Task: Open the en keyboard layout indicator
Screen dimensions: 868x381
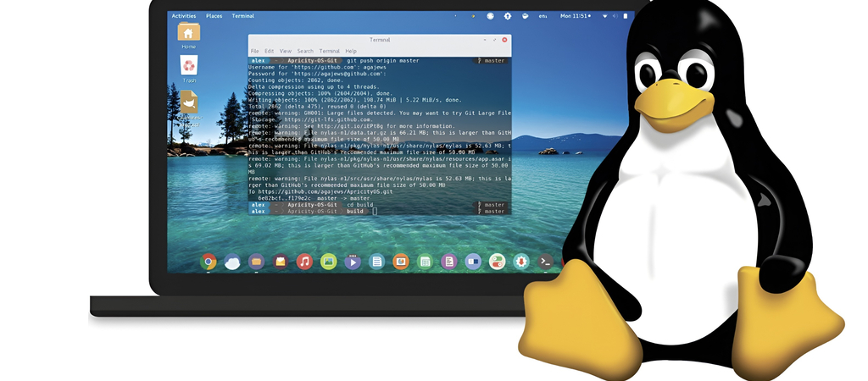Action: click(x=542, y=16)
